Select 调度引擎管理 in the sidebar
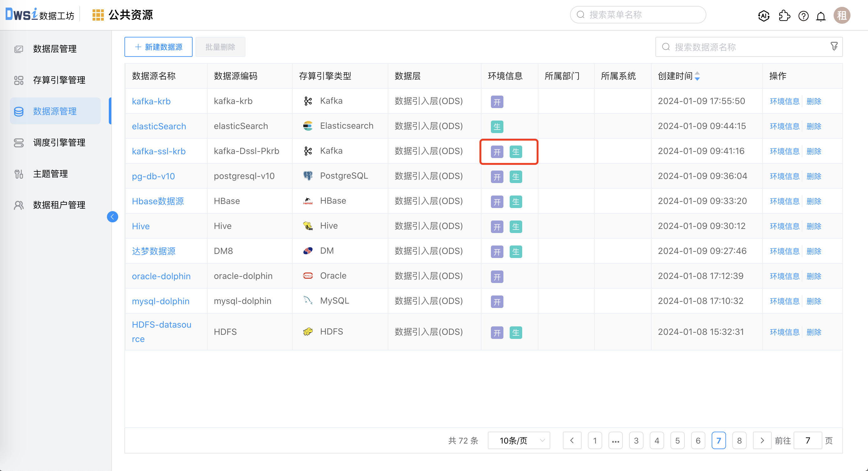Screen dimensions: 868x471 point(59,142)
